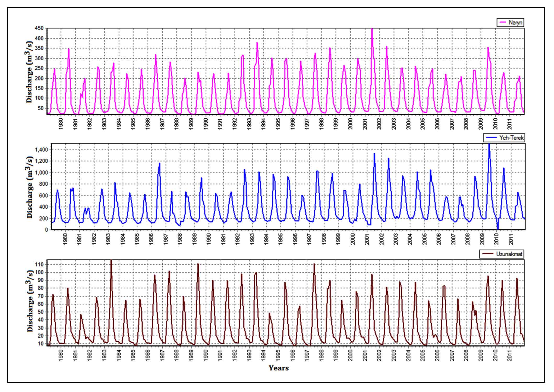Click the 110 y-axis tick label
This screenshot has width=554, height=392.
(x=40, y=264)
